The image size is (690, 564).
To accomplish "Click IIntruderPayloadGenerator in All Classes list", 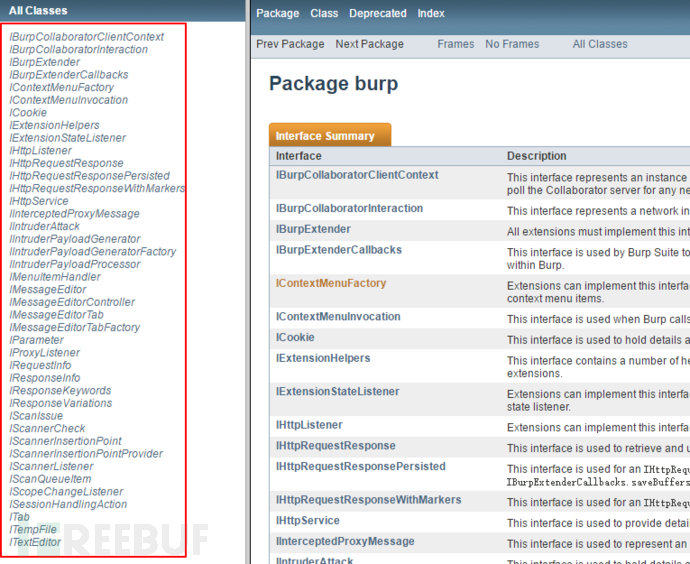I will coord(75,239).
